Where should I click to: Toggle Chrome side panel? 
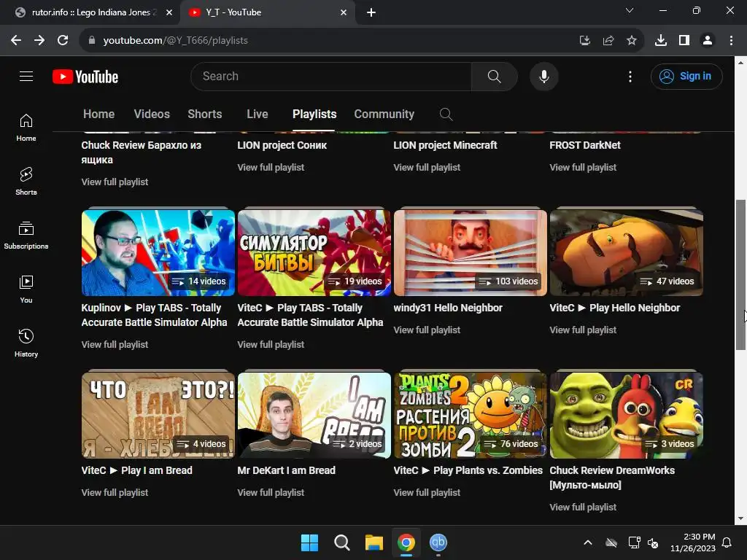[x=684, y=41]
